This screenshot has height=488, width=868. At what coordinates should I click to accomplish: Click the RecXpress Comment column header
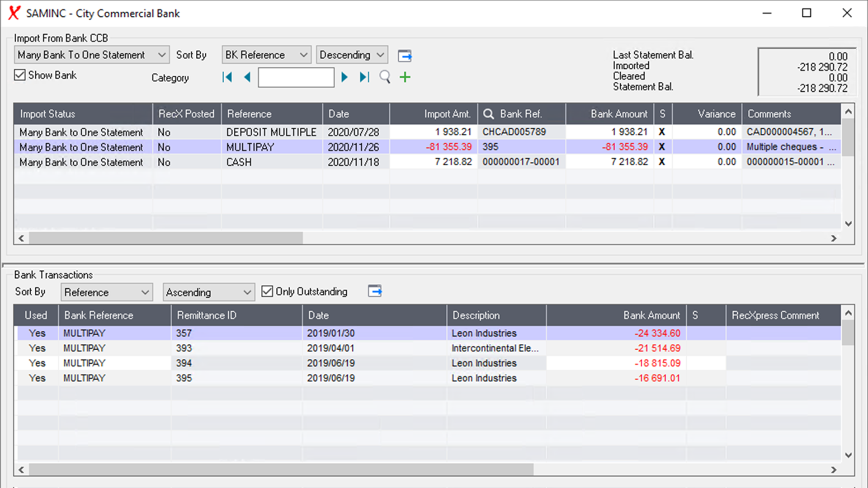(x=783, y=315)
